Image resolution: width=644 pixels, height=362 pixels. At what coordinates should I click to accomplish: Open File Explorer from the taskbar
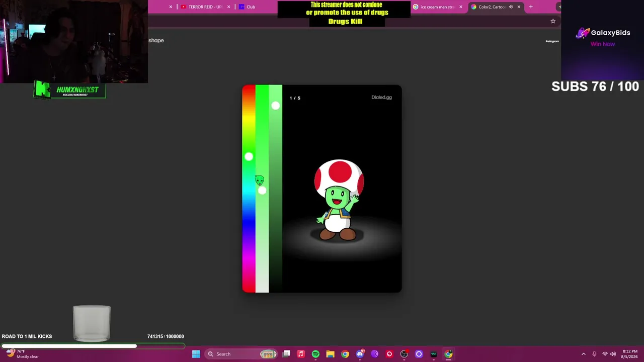(330, 354)
